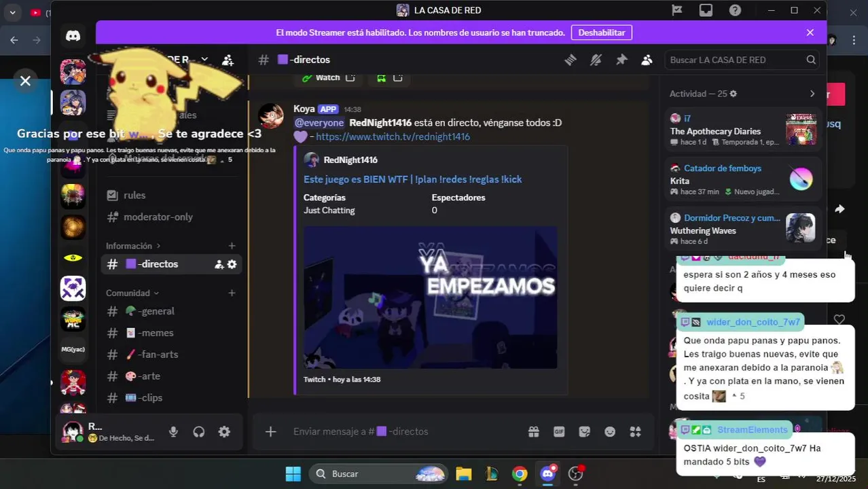
Task: Click the user avatar in bottom panel
Action: 73,432
